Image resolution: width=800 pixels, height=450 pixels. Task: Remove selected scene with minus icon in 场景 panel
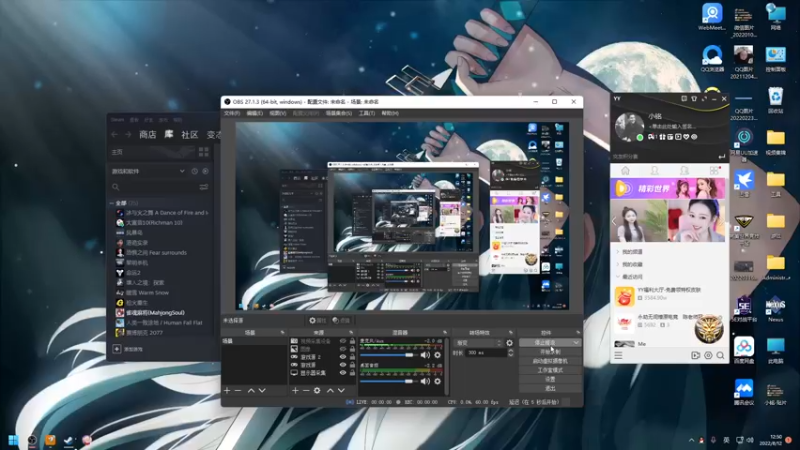tap(238, 390)
